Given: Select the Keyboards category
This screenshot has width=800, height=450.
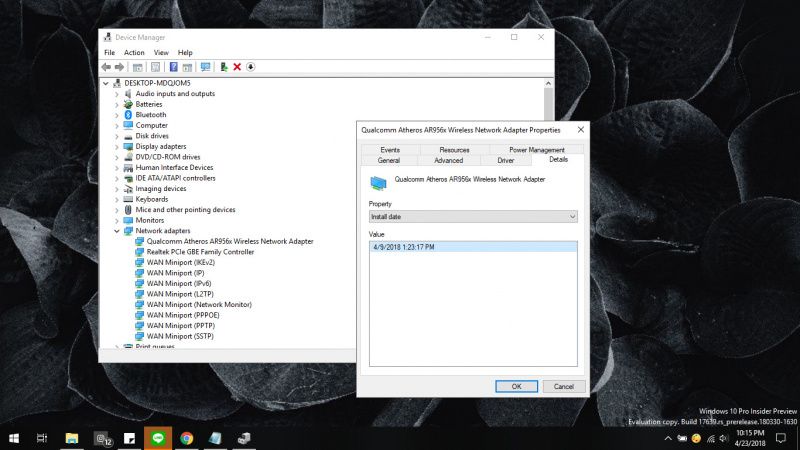Looking at the screenshot, I should (152, 199).
